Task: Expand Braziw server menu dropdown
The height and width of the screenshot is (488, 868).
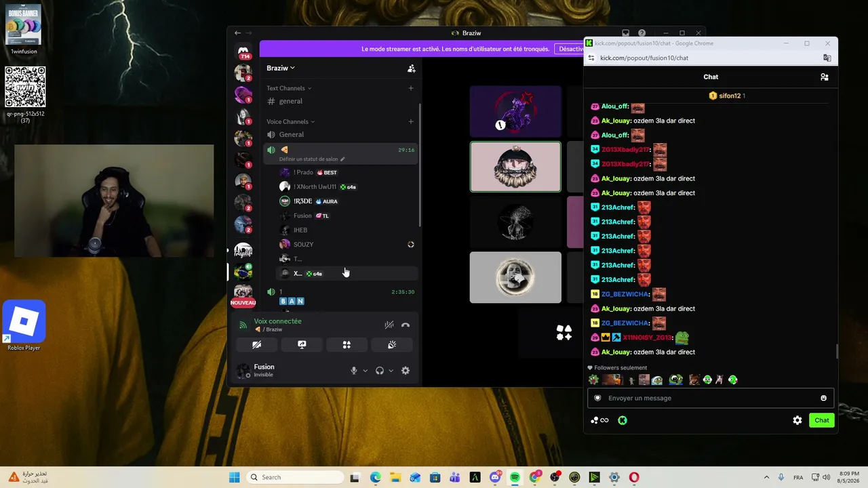Action: (x=281, y=68)
